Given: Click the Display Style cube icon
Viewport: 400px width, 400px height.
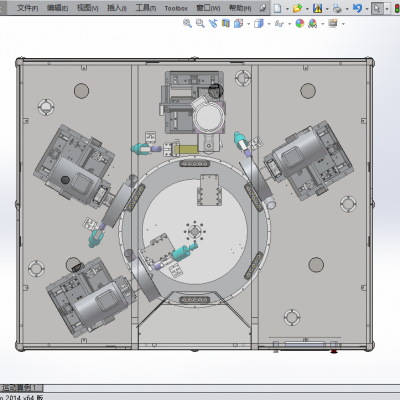Looking at the screenshot, I should (259, 23).
